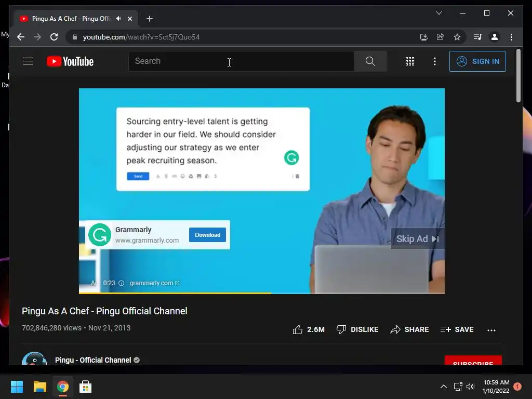
Task: Click the Grammarly logo in ad overlay
Action: 100,234
